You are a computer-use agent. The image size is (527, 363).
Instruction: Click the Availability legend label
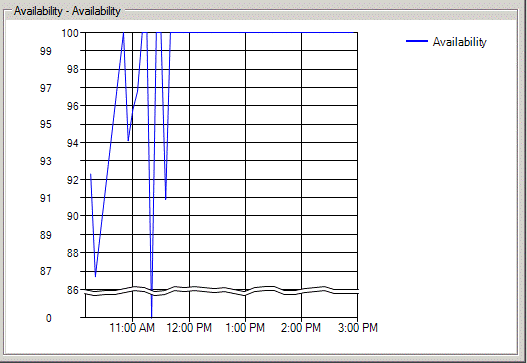tap(459, 42)
